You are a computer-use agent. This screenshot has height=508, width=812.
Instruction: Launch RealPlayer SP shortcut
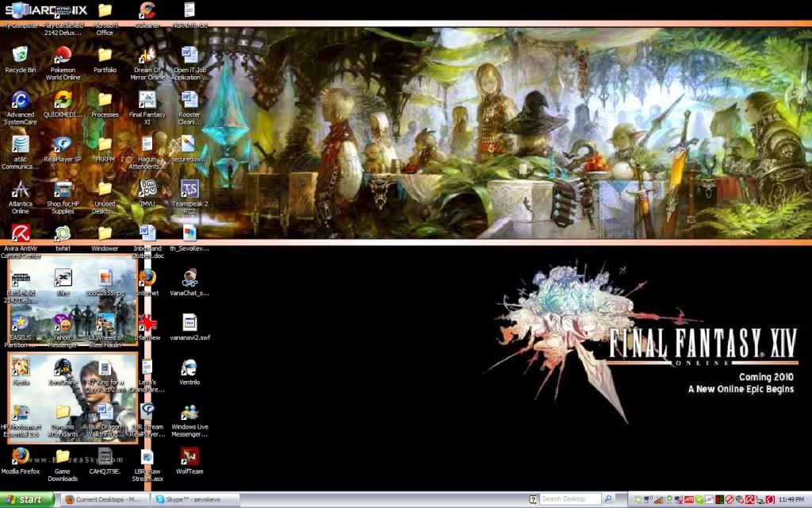tap(63, 144)
